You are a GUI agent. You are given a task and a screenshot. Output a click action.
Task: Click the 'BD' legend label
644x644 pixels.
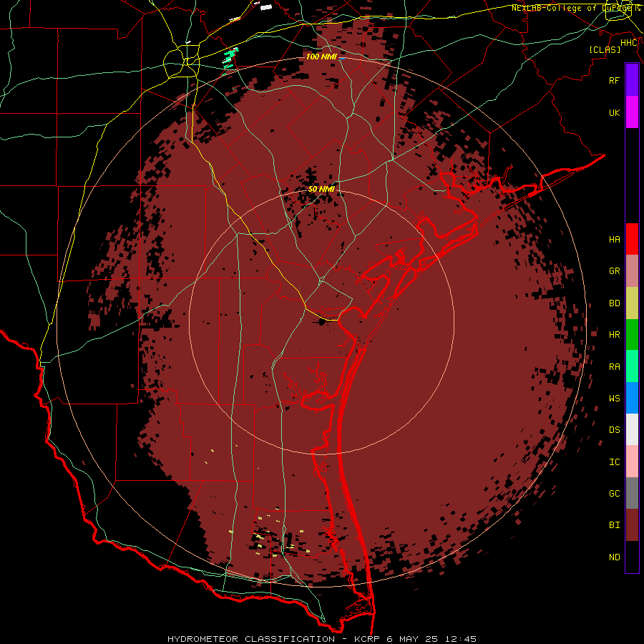(x=615, y=303)
